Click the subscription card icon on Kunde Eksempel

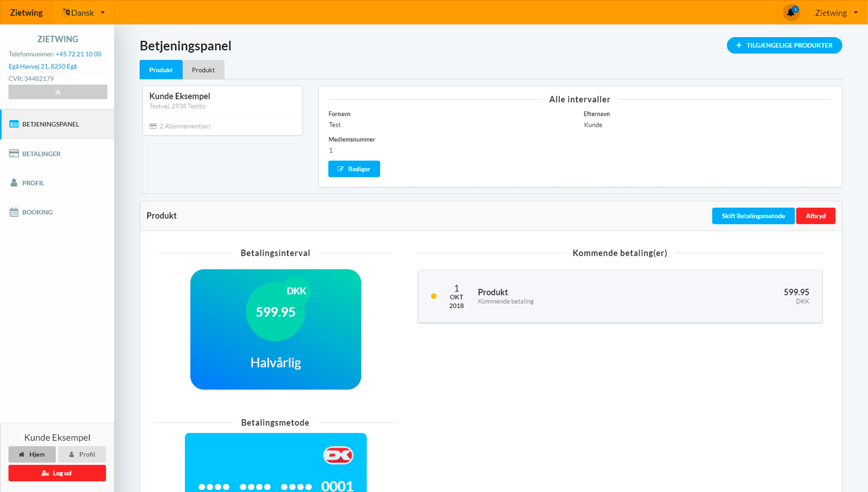[152, 126]
